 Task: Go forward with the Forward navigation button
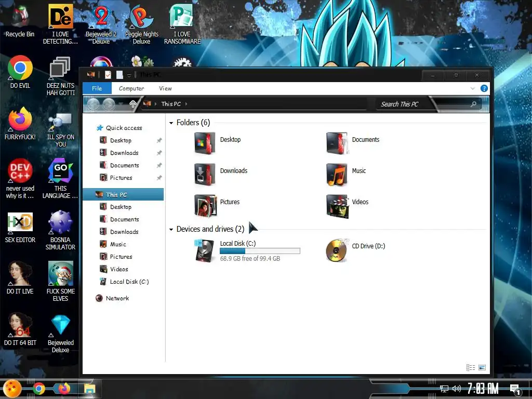[x=109, y=104]
